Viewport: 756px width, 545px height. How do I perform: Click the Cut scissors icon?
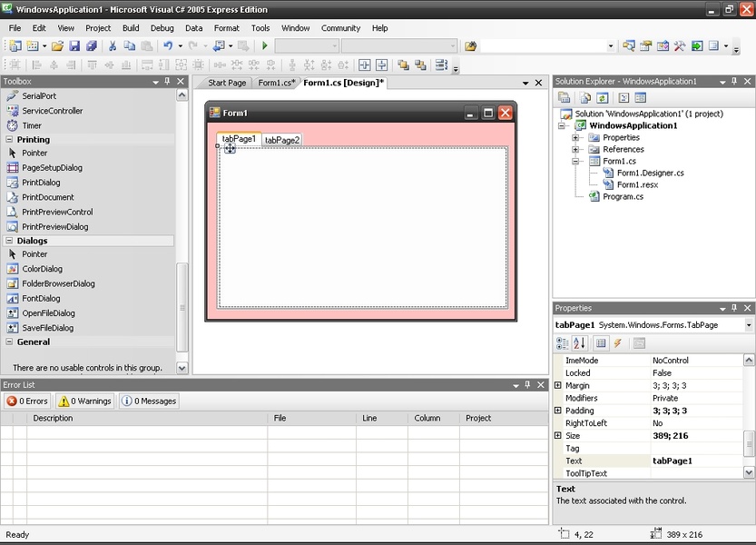(113, 45)
